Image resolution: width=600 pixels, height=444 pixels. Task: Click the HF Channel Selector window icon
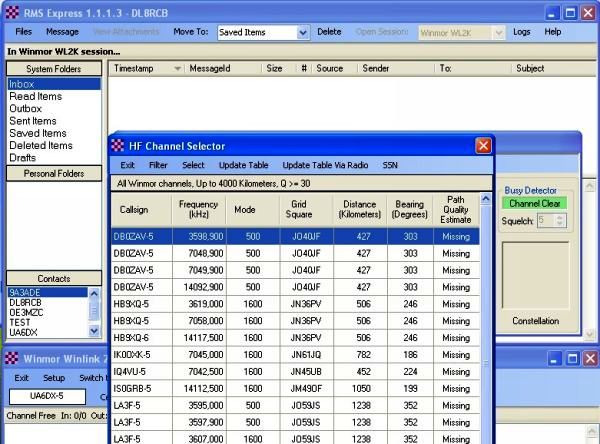(x=118, y=146)
